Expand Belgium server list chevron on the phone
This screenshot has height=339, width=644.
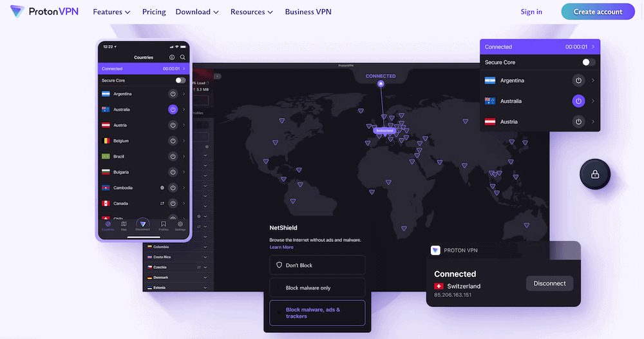(x=184, y=141)
